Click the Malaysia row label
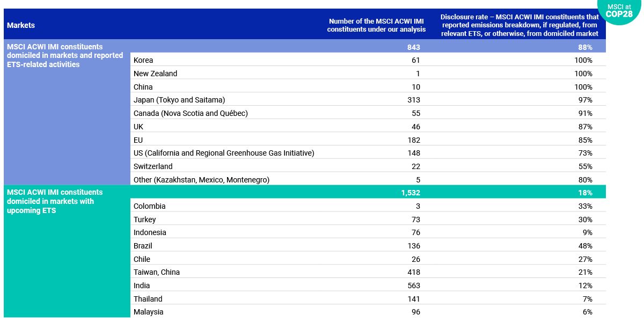Image resolution: width=644 pixels, height=322 pixels. pos(148,312)
